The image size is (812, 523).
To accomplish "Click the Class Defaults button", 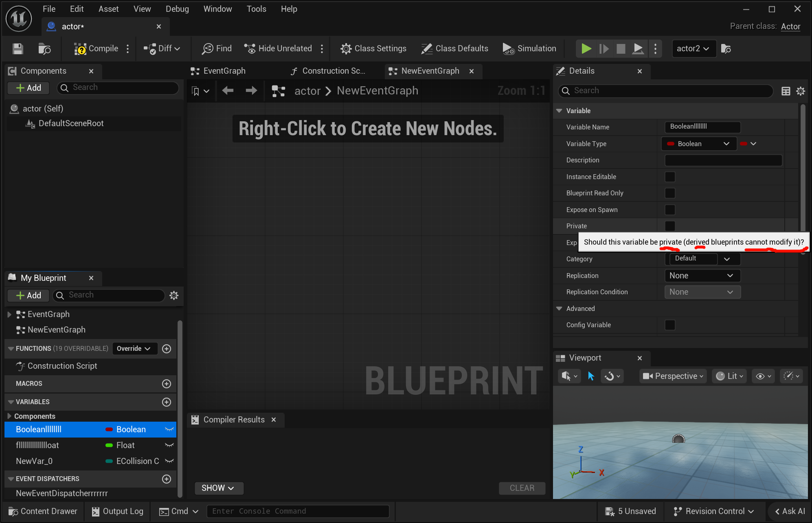I will pos(454,49).
